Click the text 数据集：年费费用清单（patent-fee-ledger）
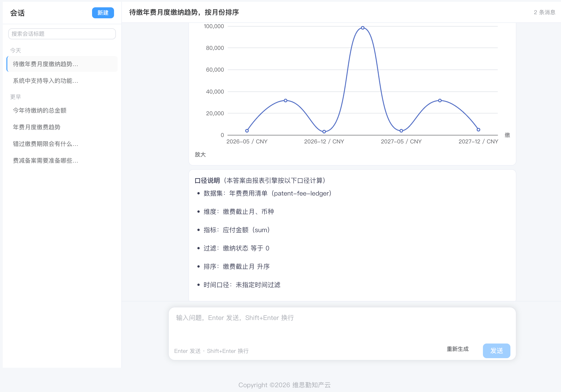The width and height of the screenshot is (561, 392). [267, 193]
